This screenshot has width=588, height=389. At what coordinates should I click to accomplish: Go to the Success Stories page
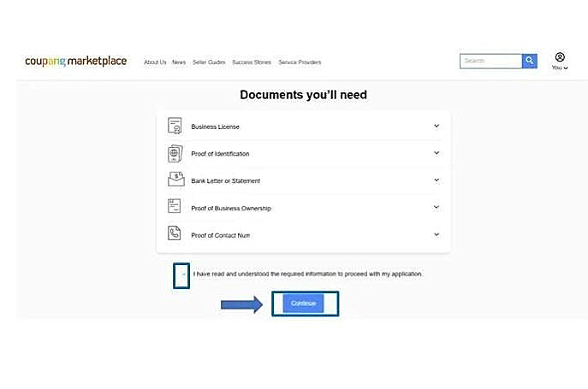point(252,62)
